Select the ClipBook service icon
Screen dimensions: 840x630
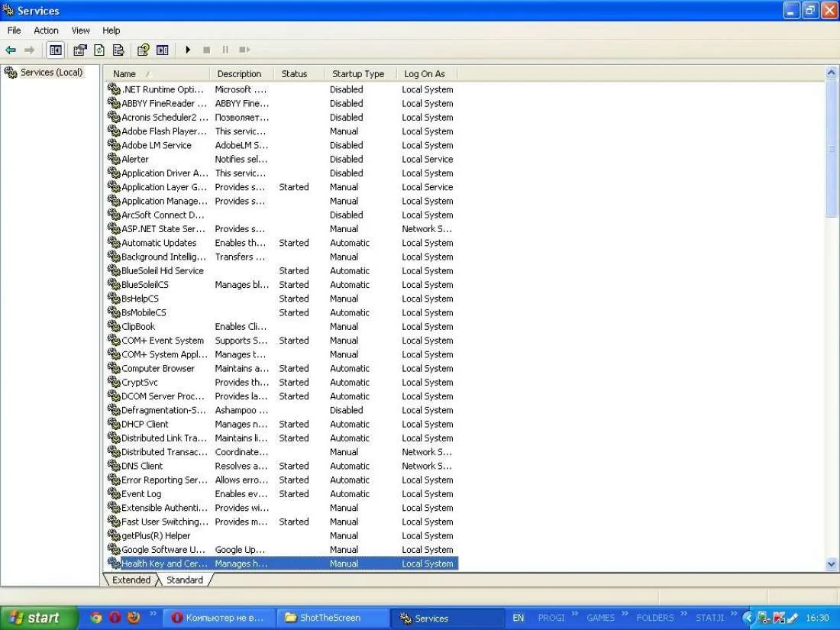pyautogui.click(x=114, y=326)
